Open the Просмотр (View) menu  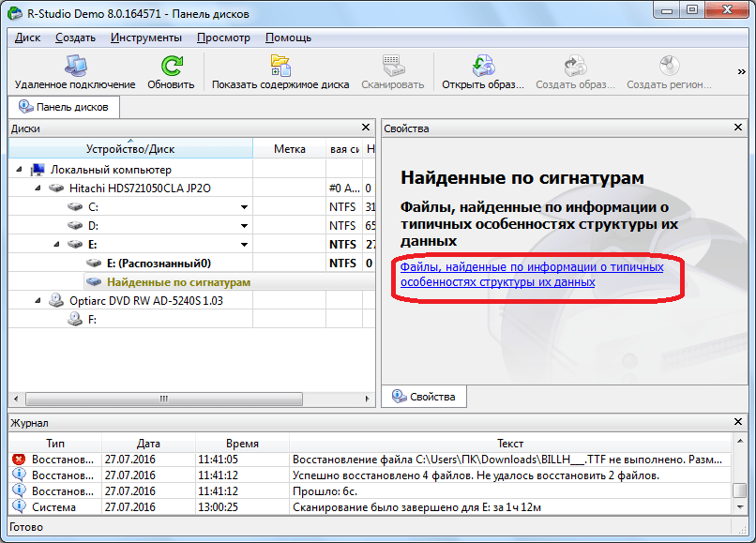click(223, 38)
